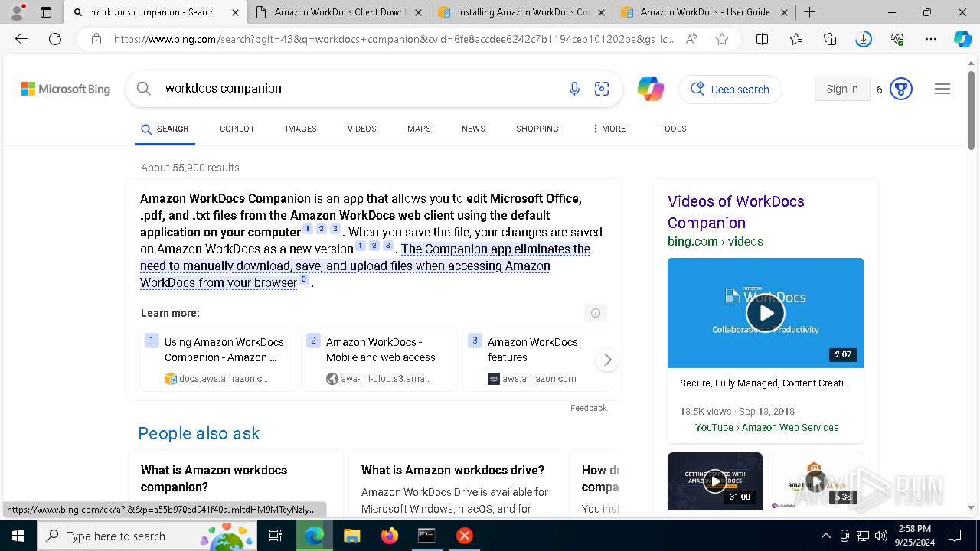980x551 pixels.
Task: Open visual search camera icon
Action: [x=602, y=89]
